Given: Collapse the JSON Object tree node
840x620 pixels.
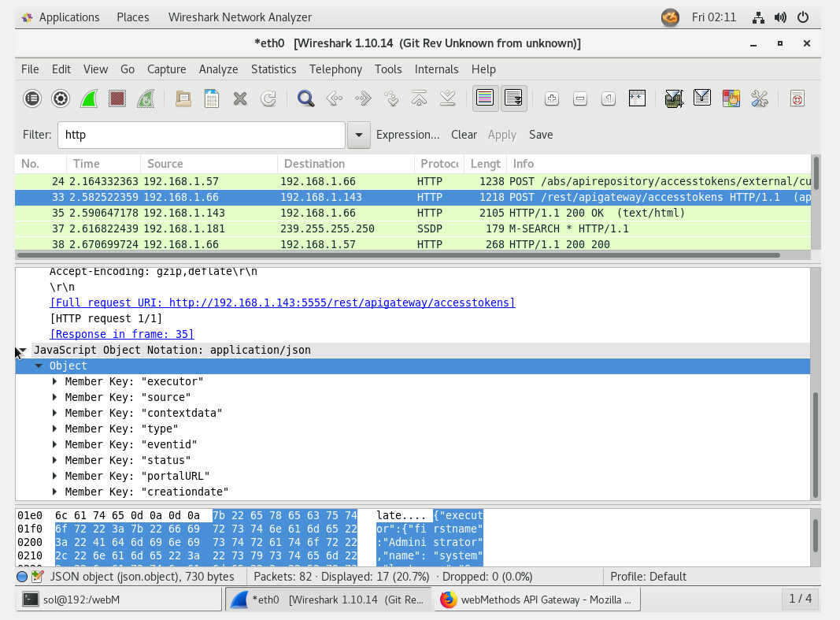Looking at the screenshot, I should 39,366.
